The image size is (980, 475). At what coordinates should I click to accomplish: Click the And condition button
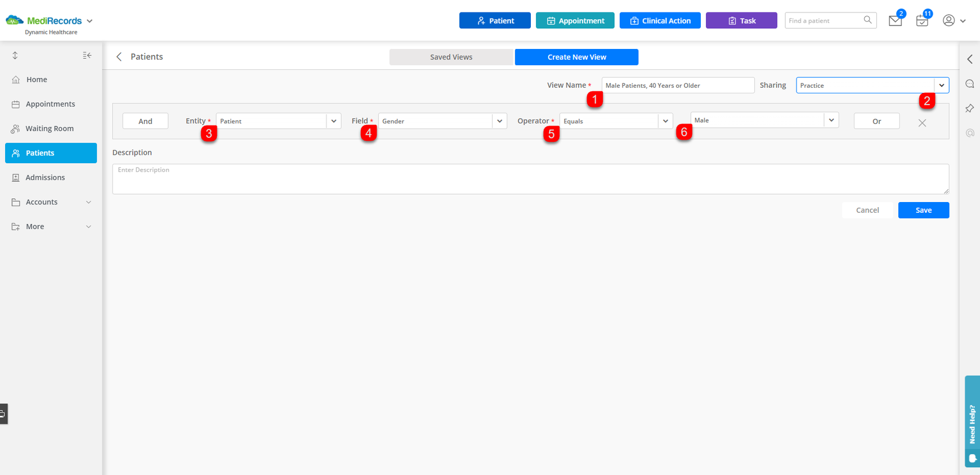pos(145,121)
